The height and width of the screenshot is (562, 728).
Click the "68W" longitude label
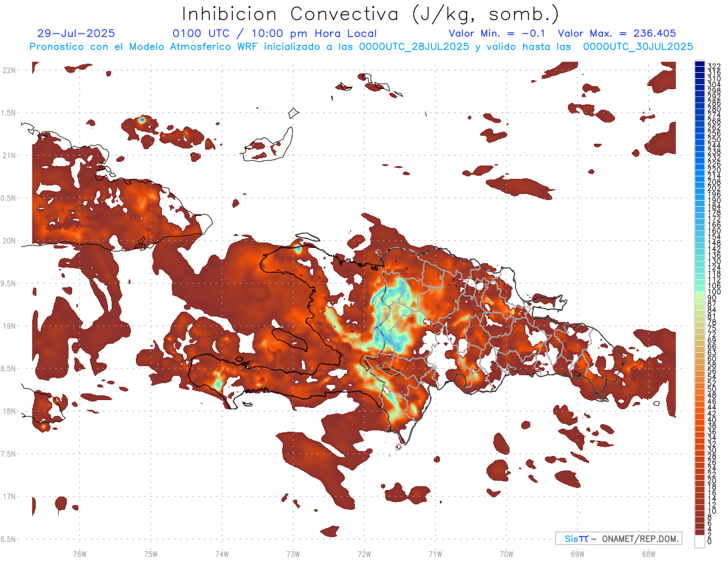click(x=648, y=554)
